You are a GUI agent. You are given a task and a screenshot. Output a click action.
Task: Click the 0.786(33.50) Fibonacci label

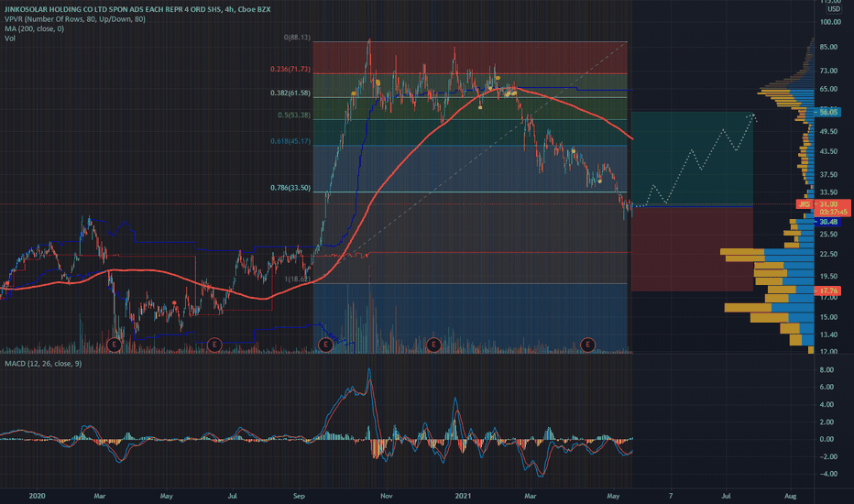pyautogui.click(x=290, y=188)
